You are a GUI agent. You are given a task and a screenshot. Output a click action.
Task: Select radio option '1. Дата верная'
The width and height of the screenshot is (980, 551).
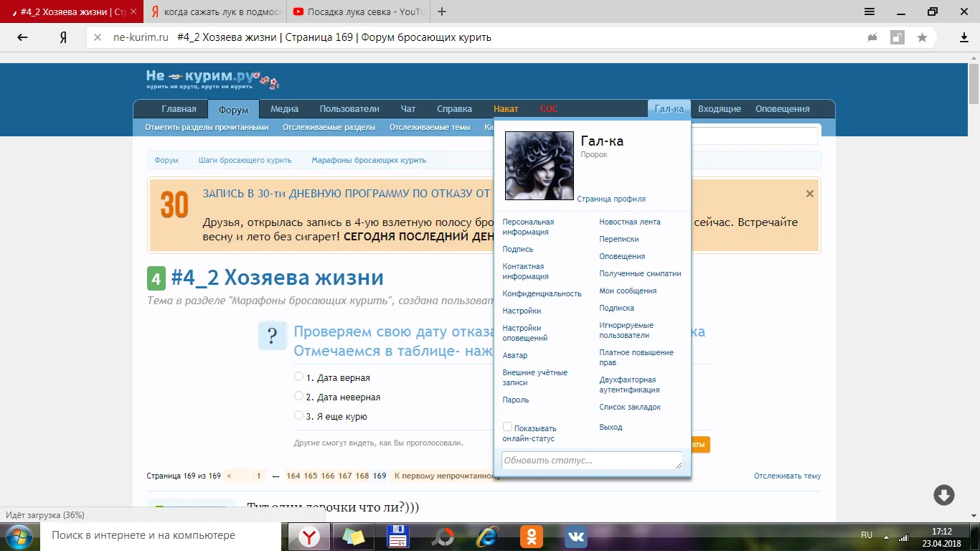298,377
